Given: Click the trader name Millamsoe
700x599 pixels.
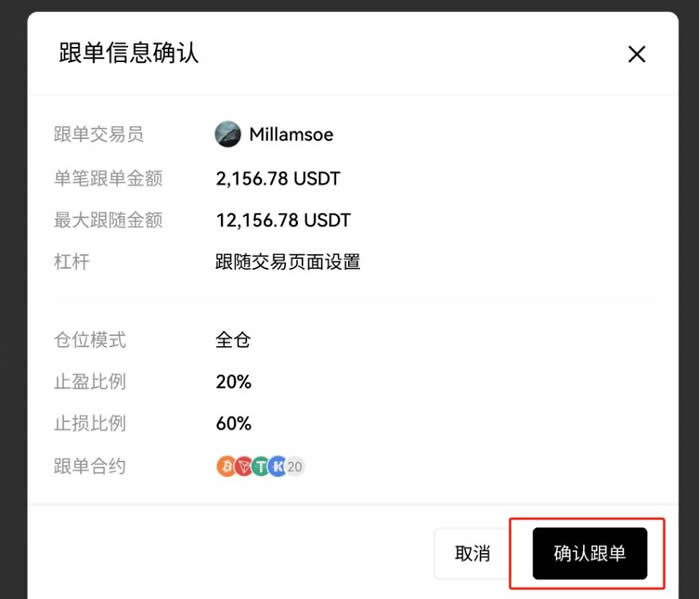Looking at the screenshot, I should tap(291, 134).
